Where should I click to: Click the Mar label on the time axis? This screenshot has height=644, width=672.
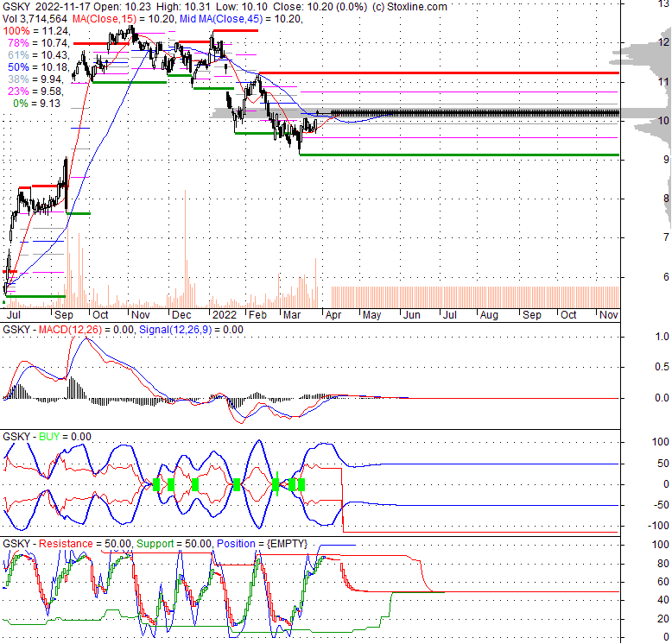[x=292, y=315]
